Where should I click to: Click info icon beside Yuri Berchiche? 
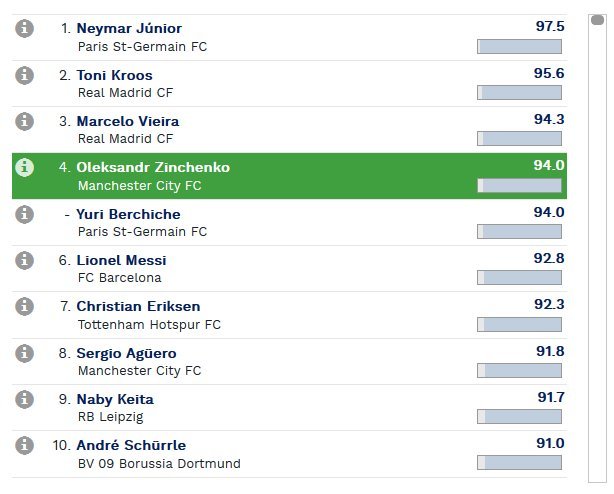[25, 214]
